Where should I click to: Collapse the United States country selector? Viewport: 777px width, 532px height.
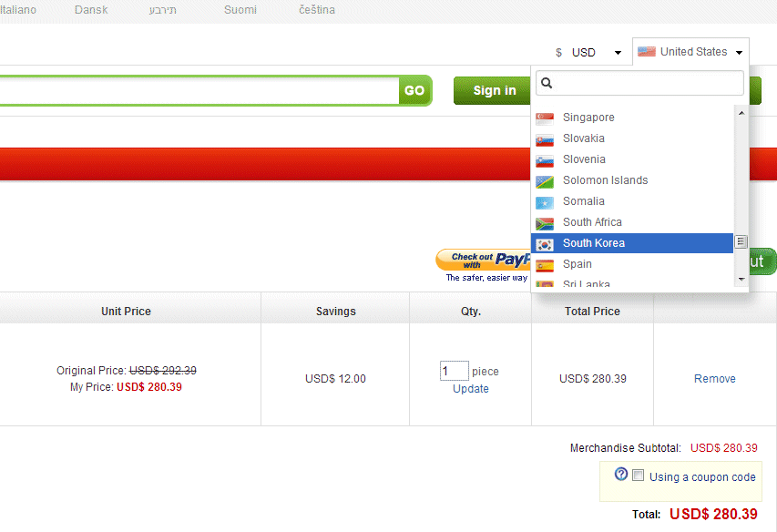pyautogui.click(x=691, y=52)
